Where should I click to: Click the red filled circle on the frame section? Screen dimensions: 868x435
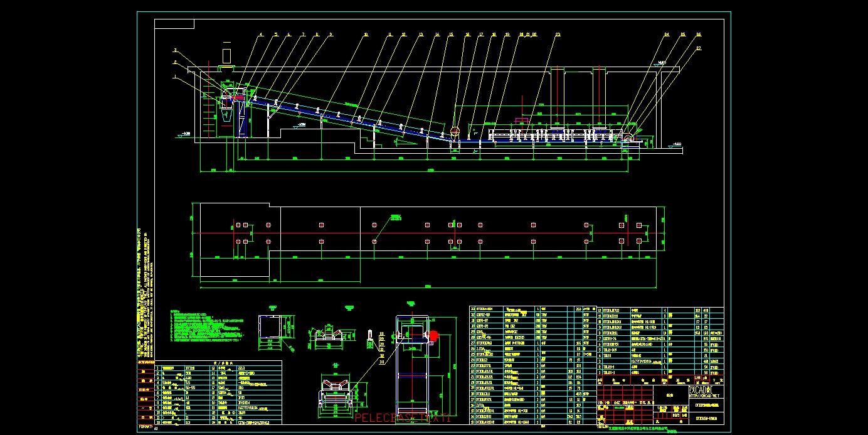(433, 335)
